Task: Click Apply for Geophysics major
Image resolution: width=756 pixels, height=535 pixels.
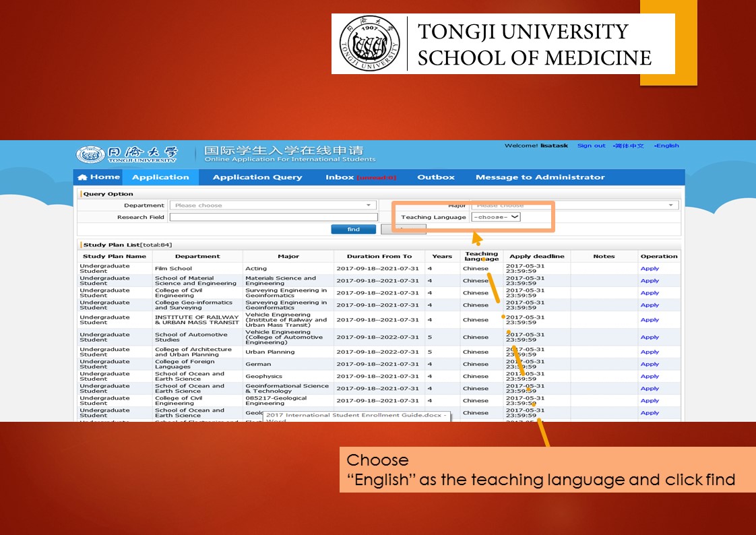Action: click(650, 377)
